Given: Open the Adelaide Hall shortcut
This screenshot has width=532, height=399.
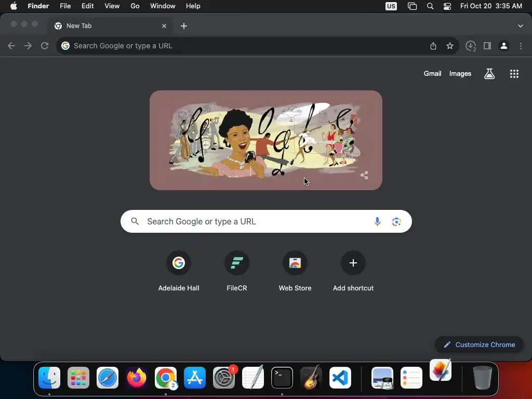Looking at the screenshot, I should [x=179, y=271].
